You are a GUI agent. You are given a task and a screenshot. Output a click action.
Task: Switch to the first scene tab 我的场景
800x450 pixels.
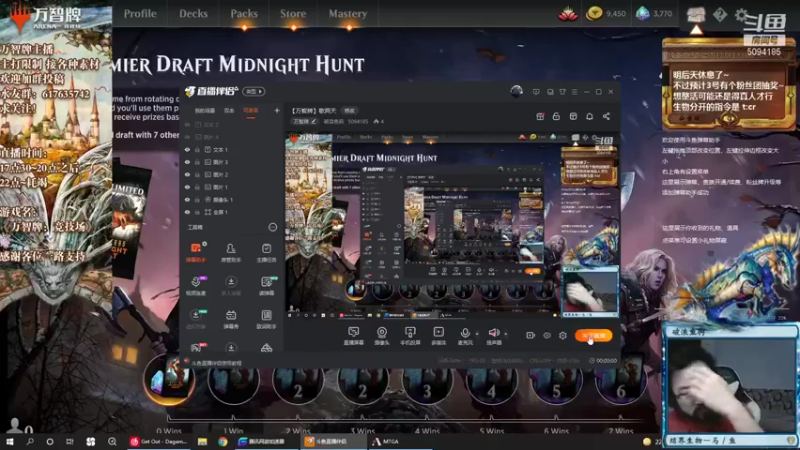205,110
